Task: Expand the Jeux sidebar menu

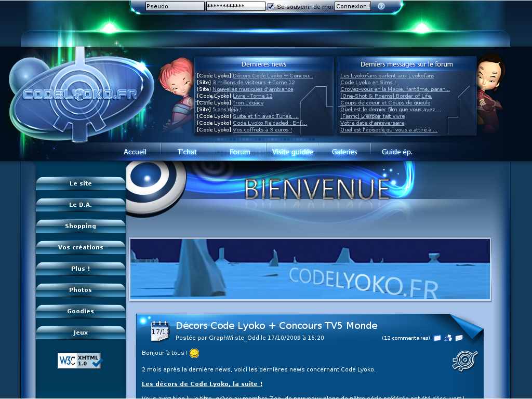Action: pyautogui.click(x=81, y=332)
